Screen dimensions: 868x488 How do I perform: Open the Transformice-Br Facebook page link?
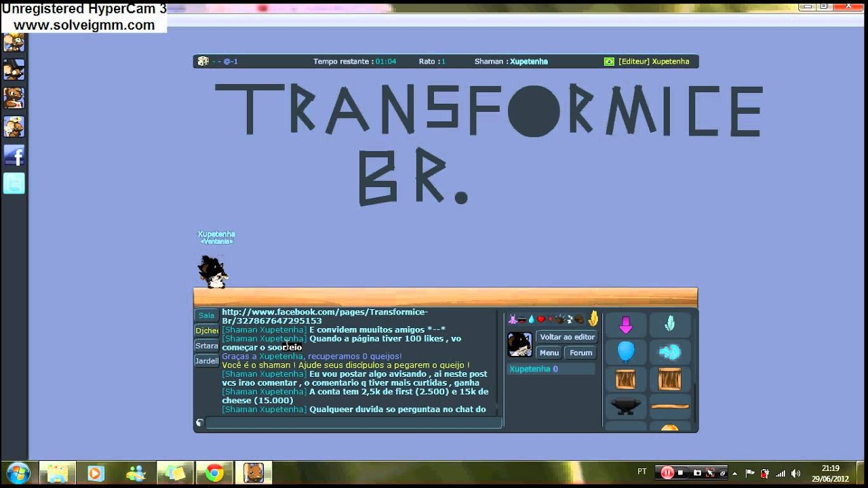tap(325, 316)
